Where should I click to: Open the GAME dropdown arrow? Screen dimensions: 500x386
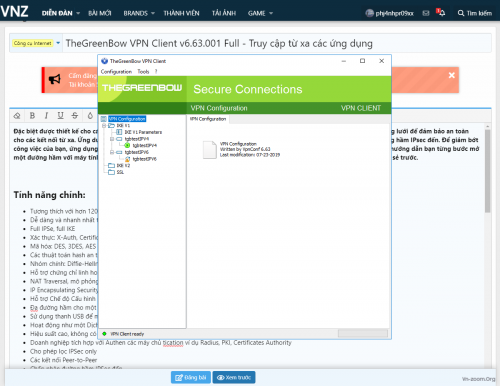(x=271, y=13)
